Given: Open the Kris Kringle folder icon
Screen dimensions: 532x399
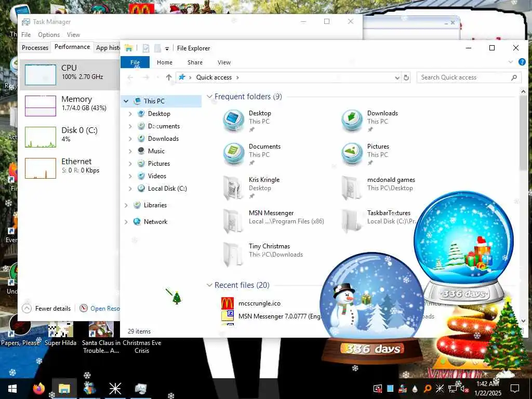Looking at the screenshot, I should pyautogui.click(x=233, y=187).
